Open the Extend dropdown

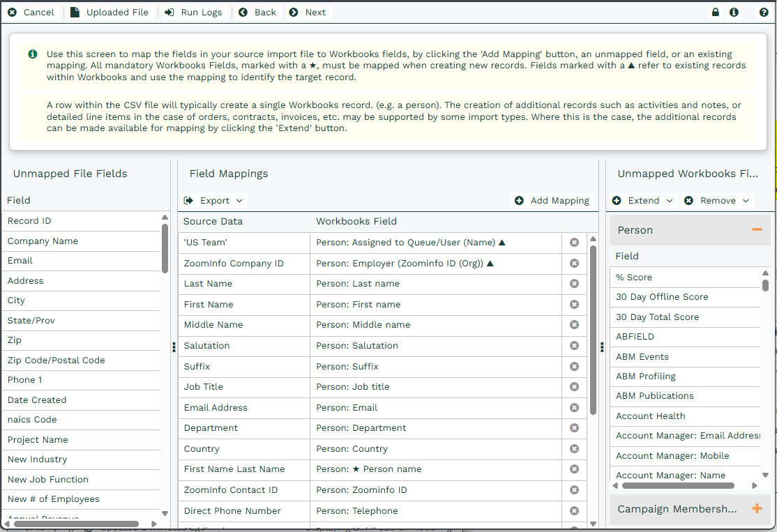pyautogui.click(x=643, y=201)
